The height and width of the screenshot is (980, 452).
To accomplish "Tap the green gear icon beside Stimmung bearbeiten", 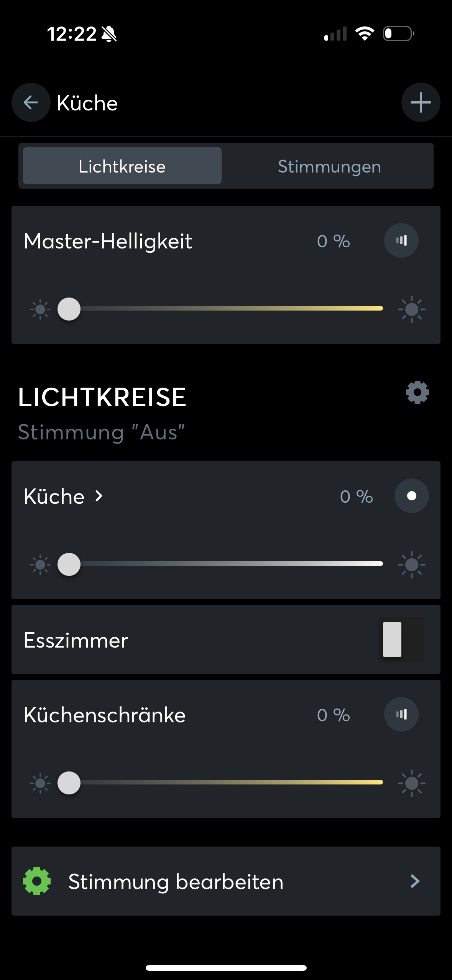I will point(37,881).
